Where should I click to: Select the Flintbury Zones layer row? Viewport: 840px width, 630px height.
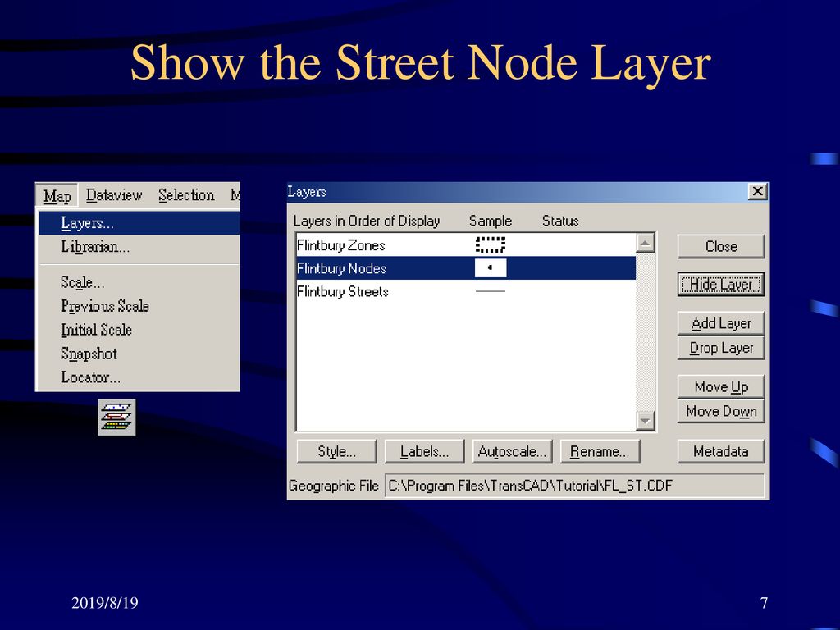coord(466,244)
